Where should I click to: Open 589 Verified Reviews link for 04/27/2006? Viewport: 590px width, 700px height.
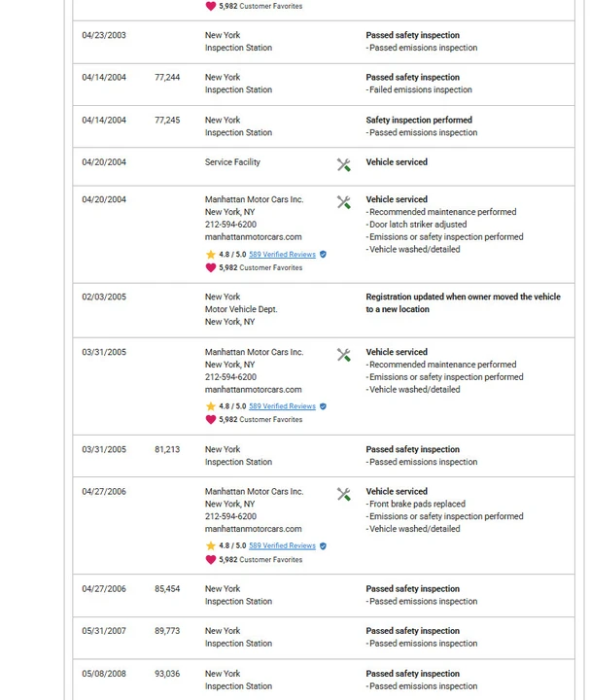282,545
